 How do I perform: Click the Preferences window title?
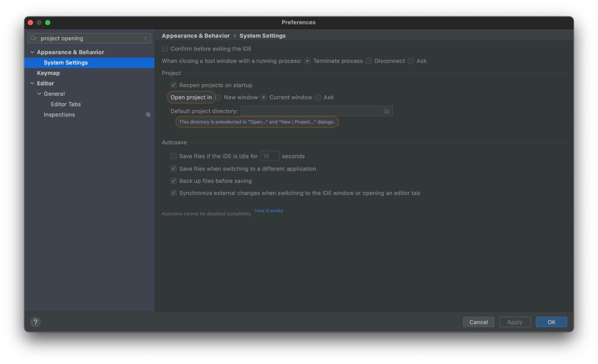coord(299,22)
